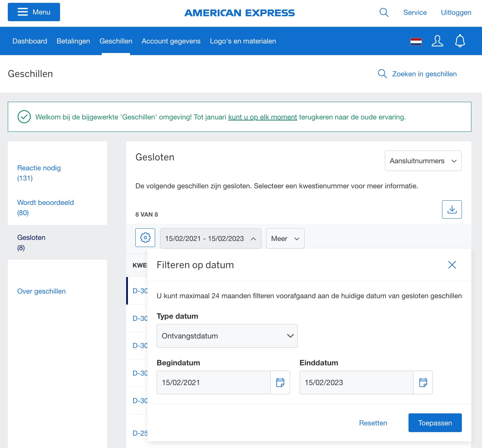Switch to the Dashboard tab
The image size is (482, 448).
click(30, 41)
